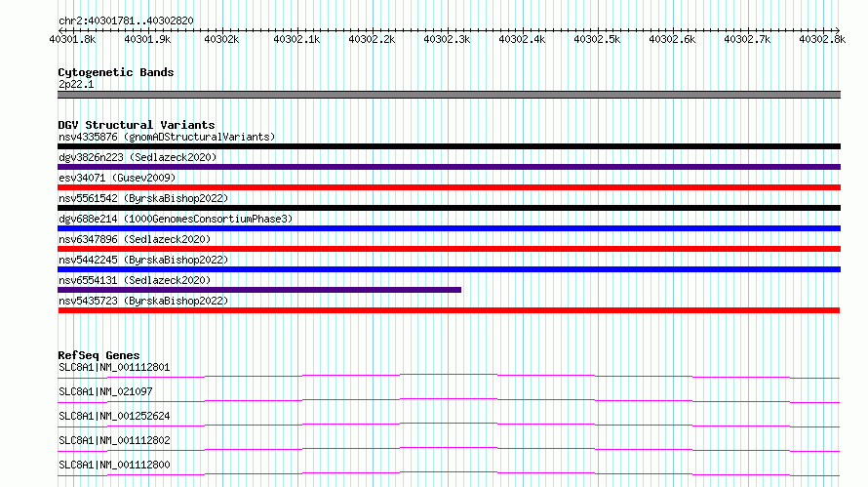Image resolution: width=868 pixels, height=487 pixels.
Task: Click the 40301.8k ruler tick label
Action: click(72, 39)
